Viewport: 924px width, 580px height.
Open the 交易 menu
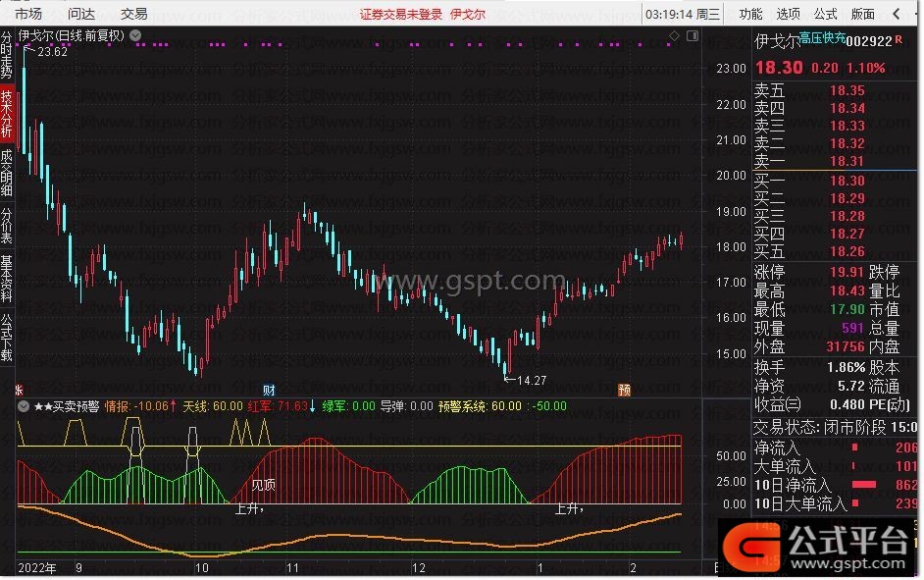pyautogui.click(x=133, y=14)
